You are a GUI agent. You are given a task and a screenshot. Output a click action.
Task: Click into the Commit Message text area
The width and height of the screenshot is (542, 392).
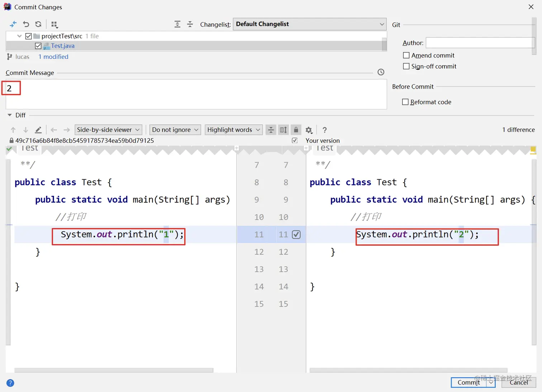pyautogui.click(x=196, y=94)
